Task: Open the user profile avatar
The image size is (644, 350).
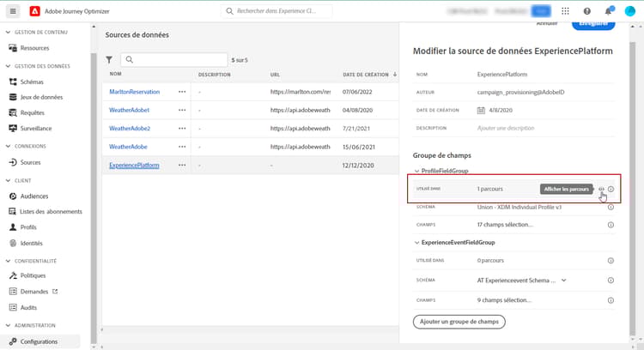Action: pos(629,11)
